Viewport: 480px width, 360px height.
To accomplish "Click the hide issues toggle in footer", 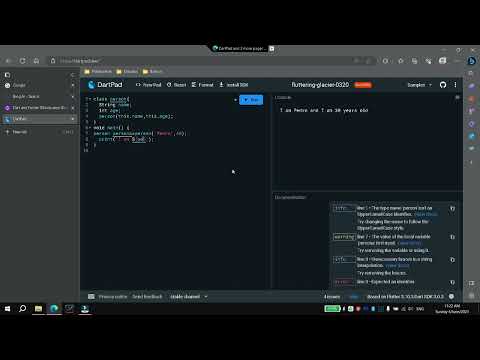I will [x=354, y=297].
